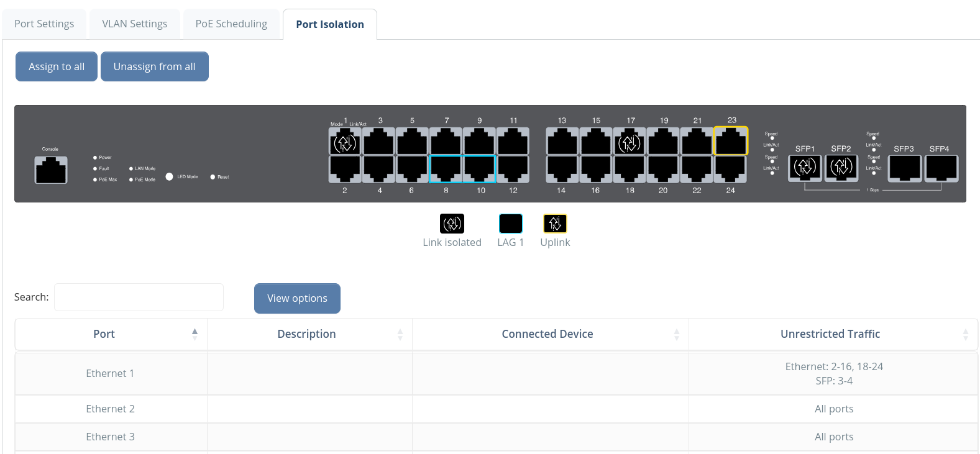Select switch port 7
980x454 pixels.
pos(446,142)
